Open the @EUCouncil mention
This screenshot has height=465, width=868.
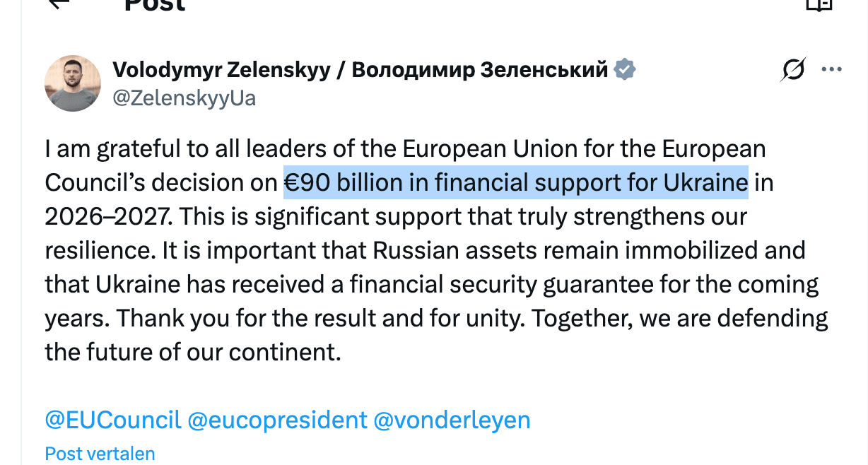pos(113,420)
